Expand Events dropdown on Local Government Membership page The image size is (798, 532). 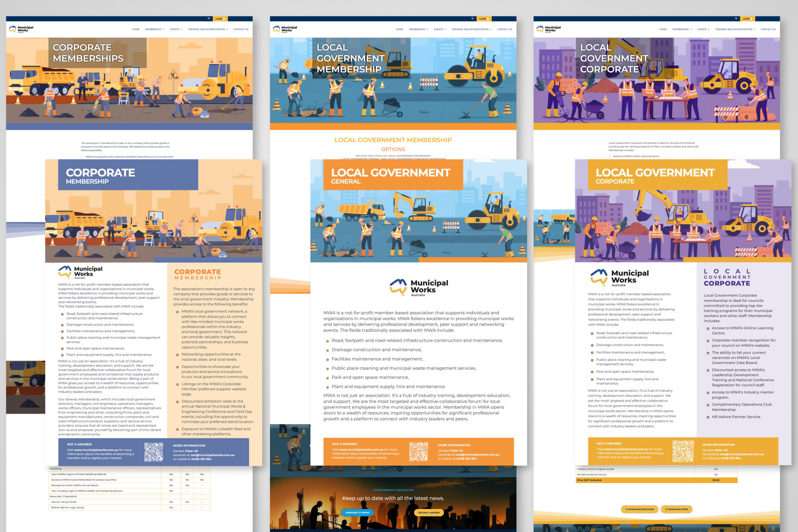440,30
